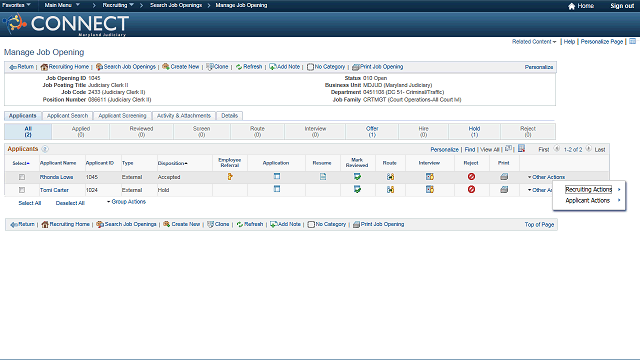Switch to Activity & Attachments tab
Viewport: 640px width, 360px height.
184,116
